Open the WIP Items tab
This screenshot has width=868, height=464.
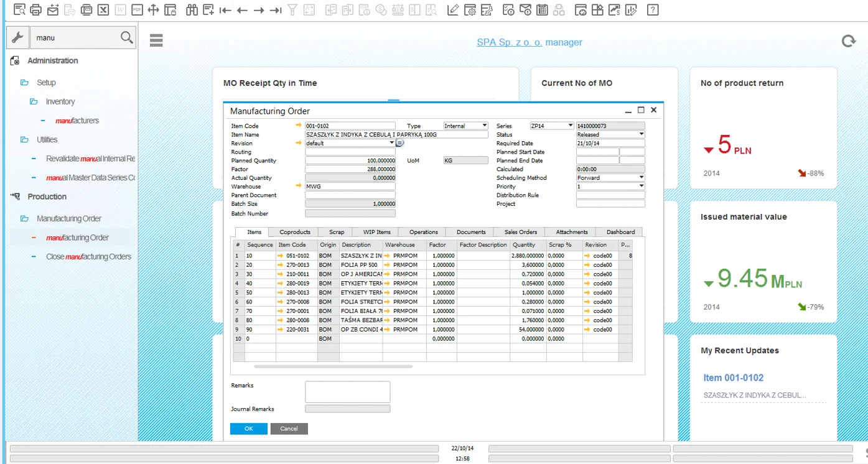click(376, 232)
